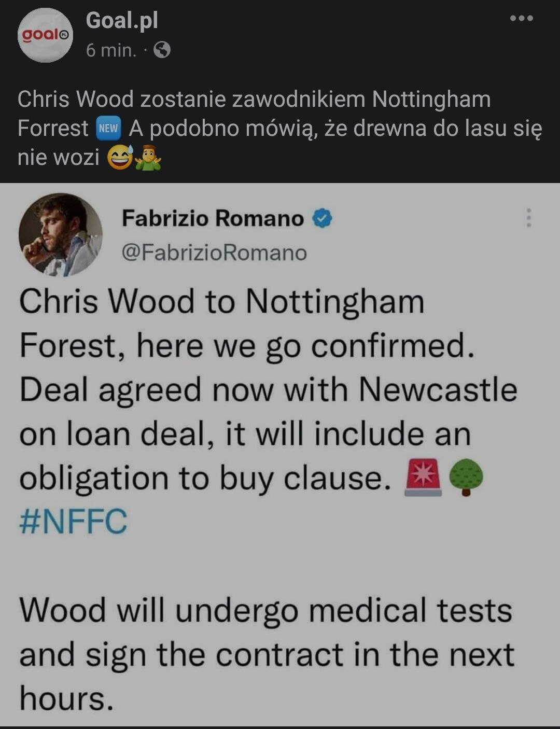Click the public globe audience icon
The height and width of the screenshot is (729, 560).
coord(162,50)
